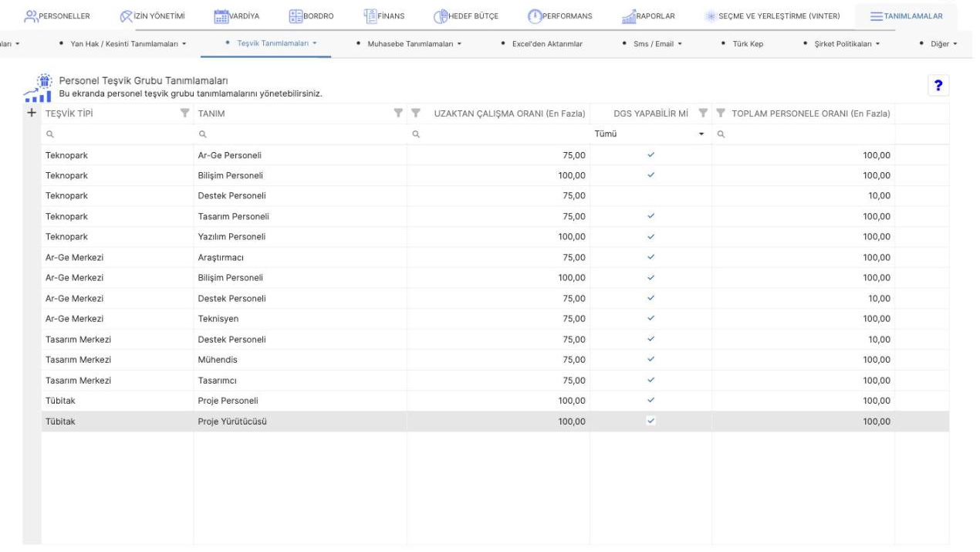Expand the Sms / Email submenu
Image resolution: width=980 pixels, height=552 pixels.
pos(654,43)
